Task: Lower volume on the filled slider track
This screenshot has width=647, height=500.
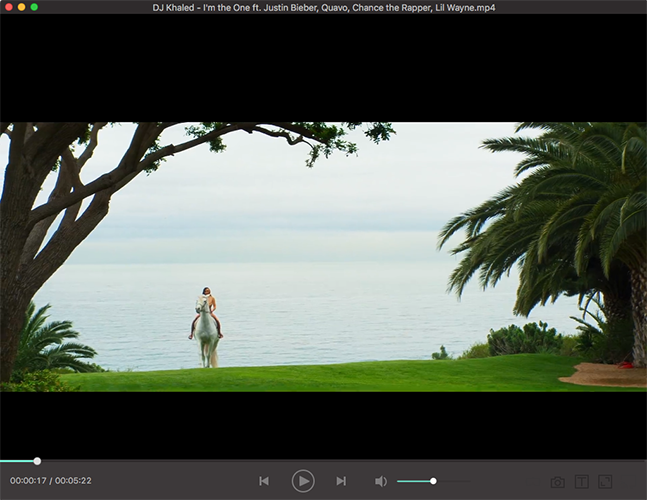Action: click(413, 481)
